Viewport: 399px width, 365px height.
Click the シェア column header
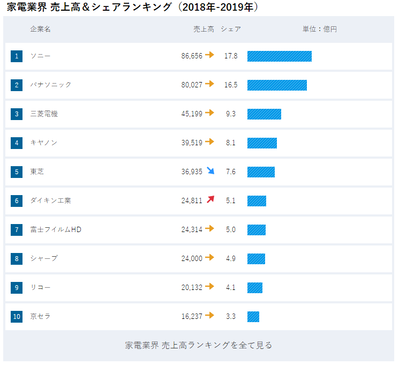pyautogui.click(x=231, y=29)
